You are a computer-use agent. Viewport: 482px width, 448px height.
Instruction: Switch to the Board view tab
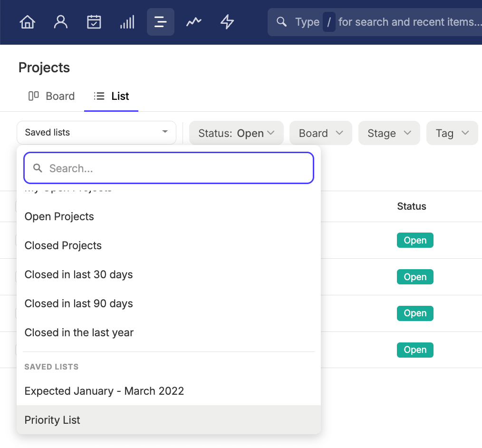(52, 96)
